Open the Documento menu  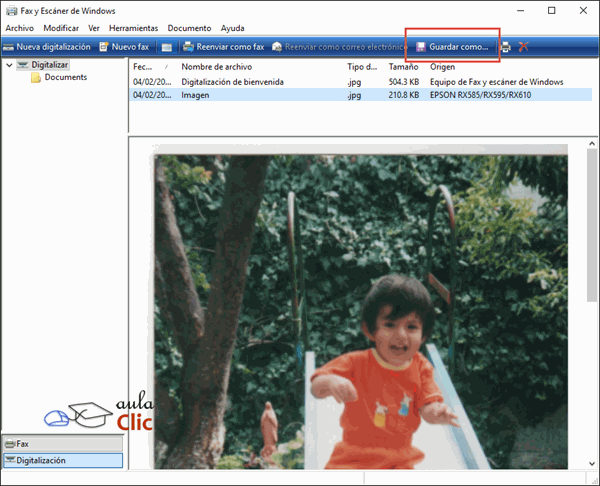coord(189,28)
